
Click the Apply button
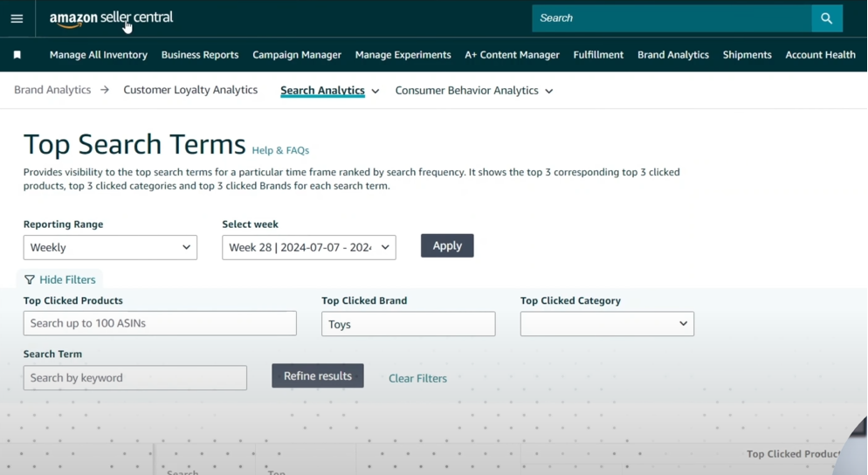click(x=447, y=246)
